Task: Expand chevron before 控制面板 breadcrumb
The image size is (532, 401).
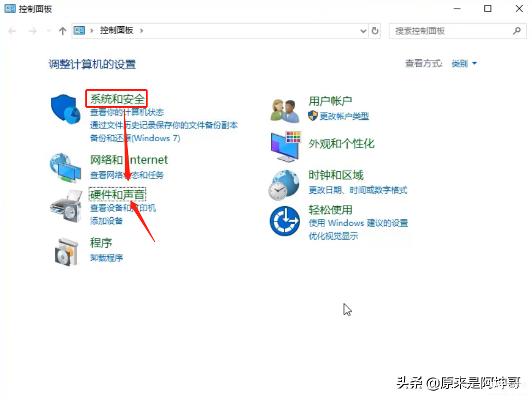Action: pos(92,31)
